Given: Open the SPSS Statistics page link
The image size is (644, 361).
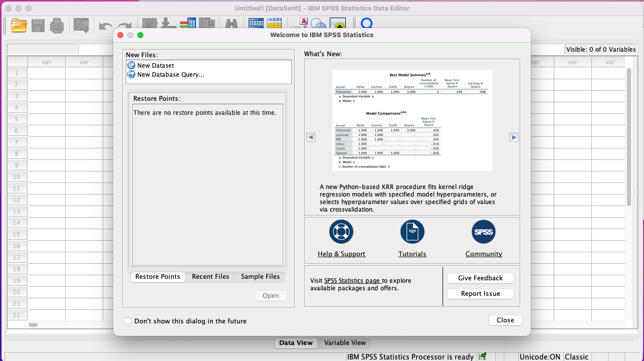Looking at the screenshot, I should [353, 280].
